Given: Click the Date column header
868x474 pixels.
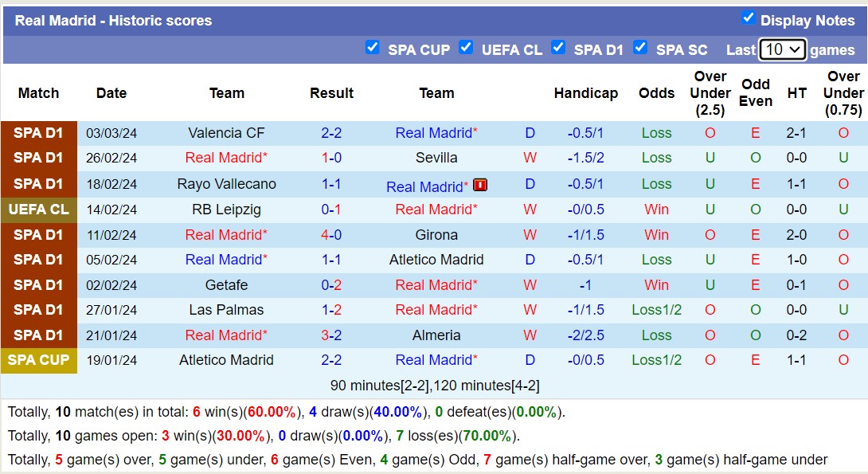Looking at the screenshot, I should [x=111, y=93].
